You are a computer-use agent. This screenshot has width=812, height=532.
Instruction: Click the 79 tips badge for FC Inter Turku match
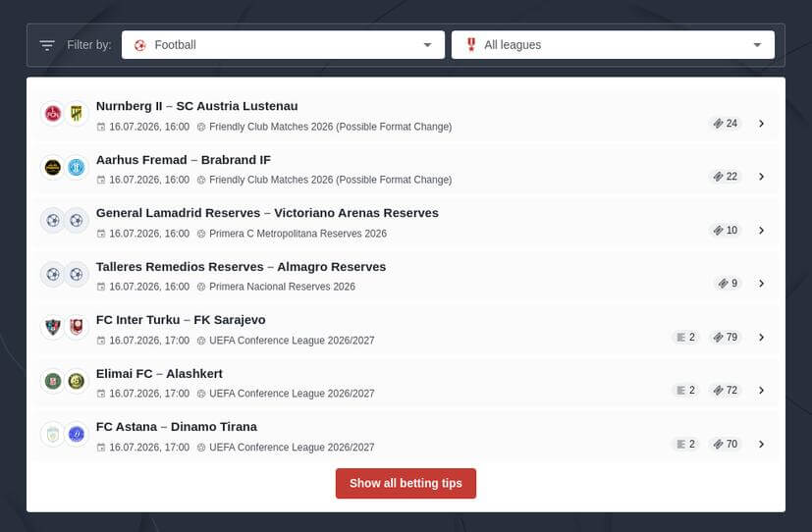pos(725,338)
